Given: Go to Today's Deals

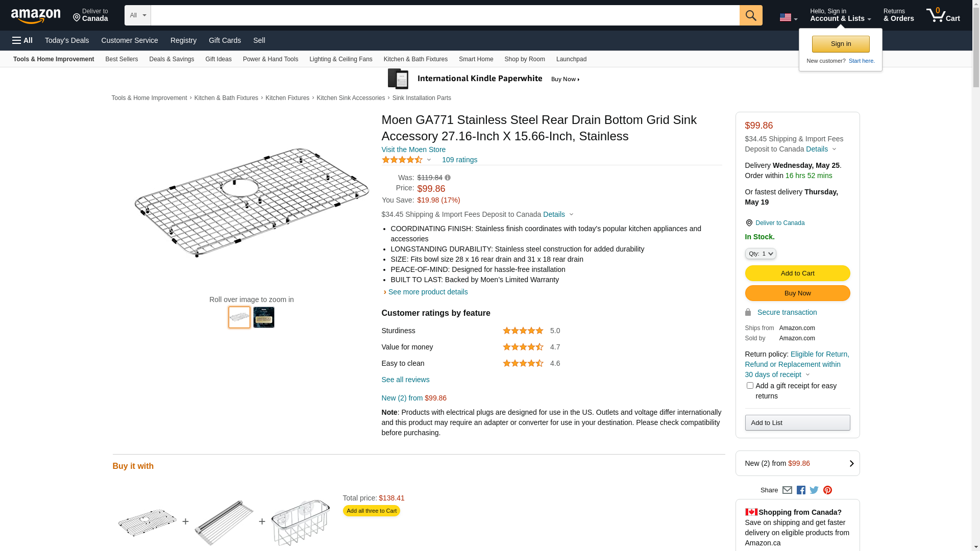Looking at the screenshot, I should click(x=67, y=40).
